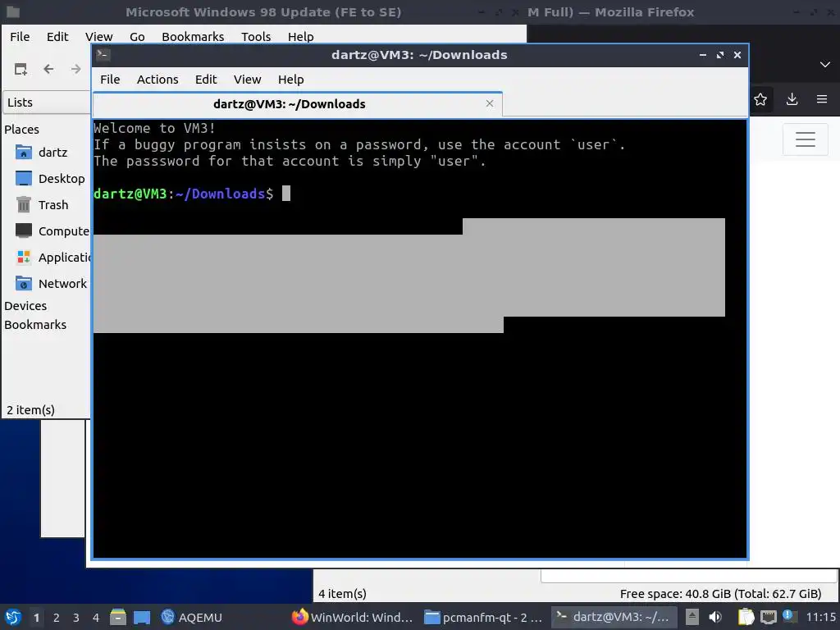This screenshot has width=840, height=630.
Task: Open the LXQt start menu
Action: coord(13,617)
